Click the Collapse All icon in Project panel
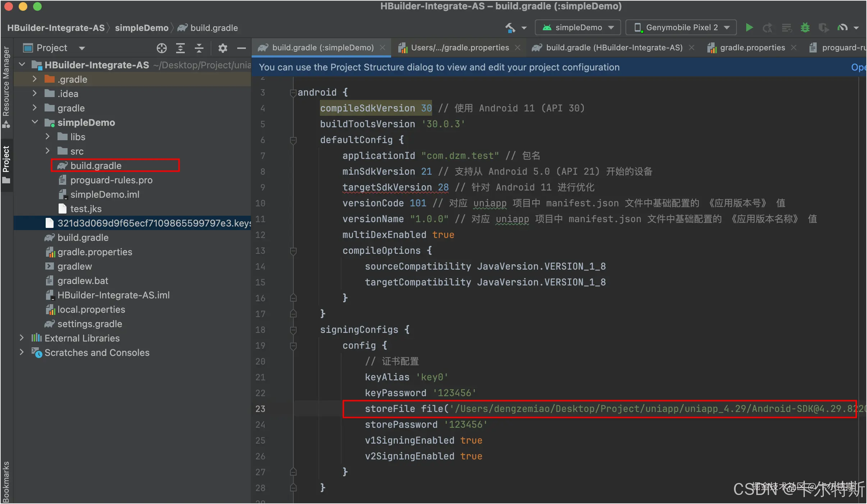Screen dimensions: 867x504 pyautogui.click(x=199, y=48)
